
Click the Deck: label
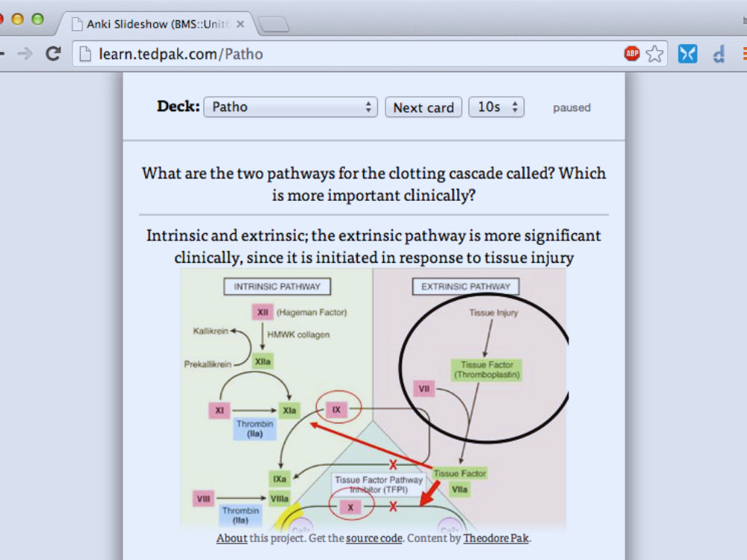click(179, 106)
